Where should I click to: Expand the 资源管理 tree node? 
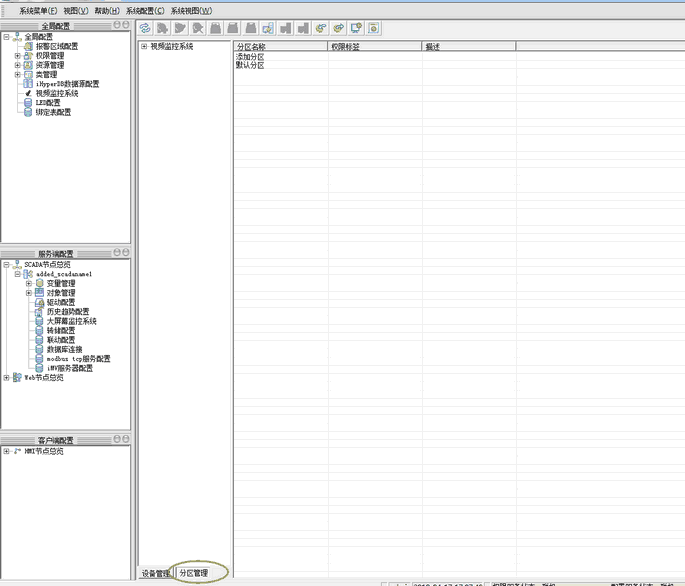point(17,65)
